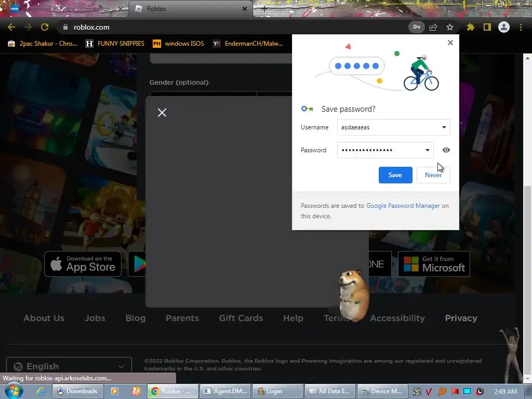Click the Username field showing asdaeaeas
The image size is (532, 399).
click(x=394, y=127)
